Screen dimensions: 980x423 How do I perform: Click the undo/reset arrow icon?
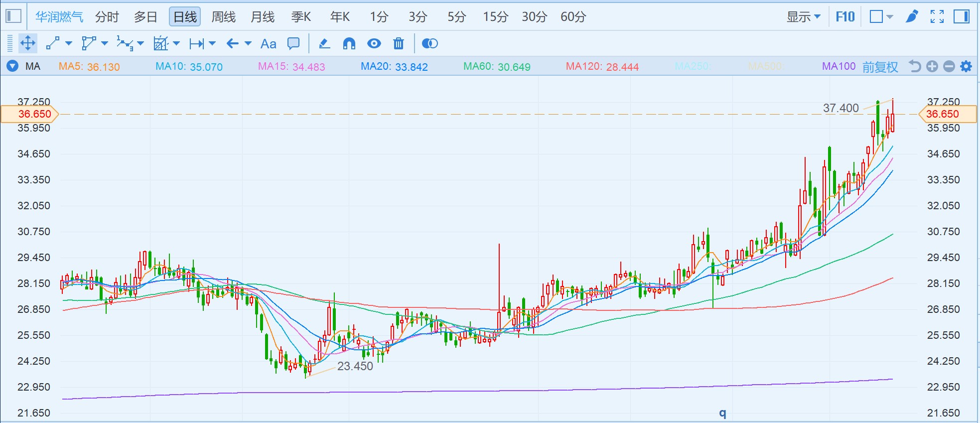tap(915, 66)
